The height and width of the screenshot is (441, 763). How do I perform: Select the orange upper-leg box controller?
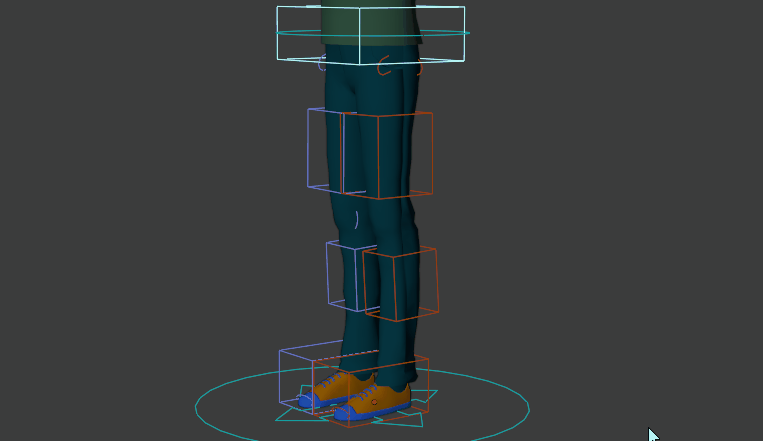387,155
